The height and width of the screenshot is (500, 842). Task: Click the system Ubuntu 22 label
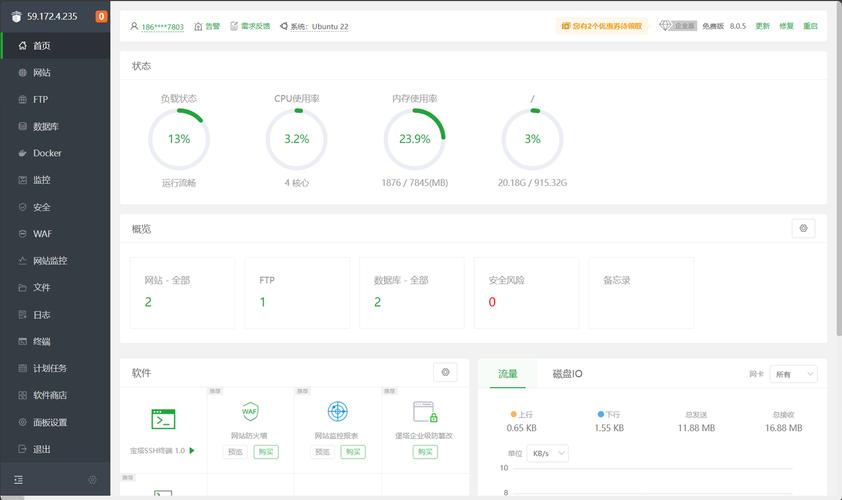(x=315, y=26)
